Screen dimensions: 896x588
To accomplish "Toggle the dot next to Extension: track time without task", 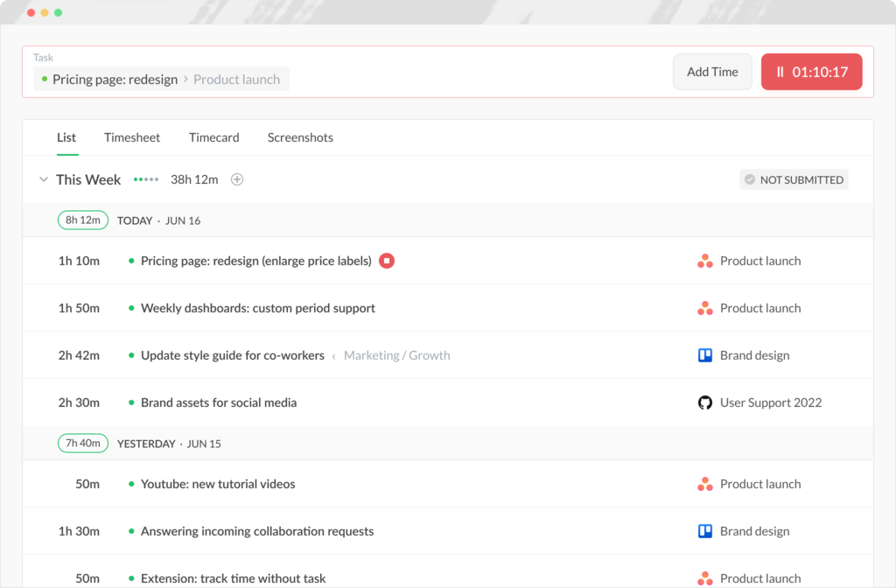I will (x=130, y=578).
